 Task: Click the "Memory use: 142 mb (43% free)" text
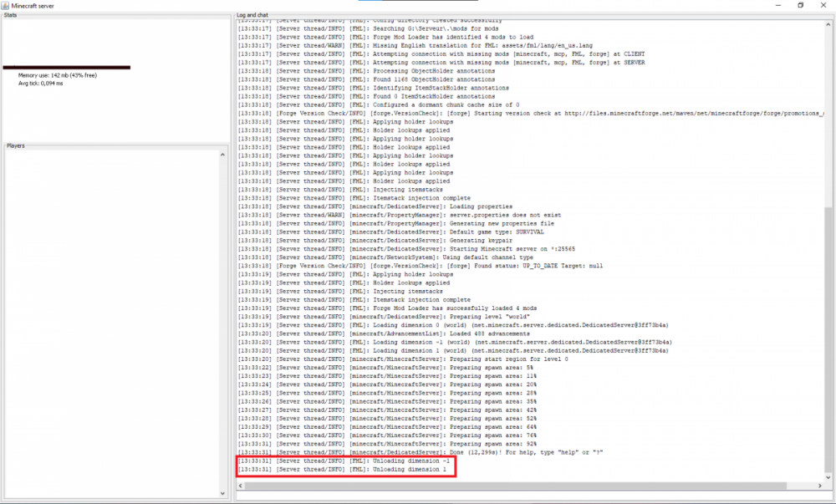pos(58,76)
